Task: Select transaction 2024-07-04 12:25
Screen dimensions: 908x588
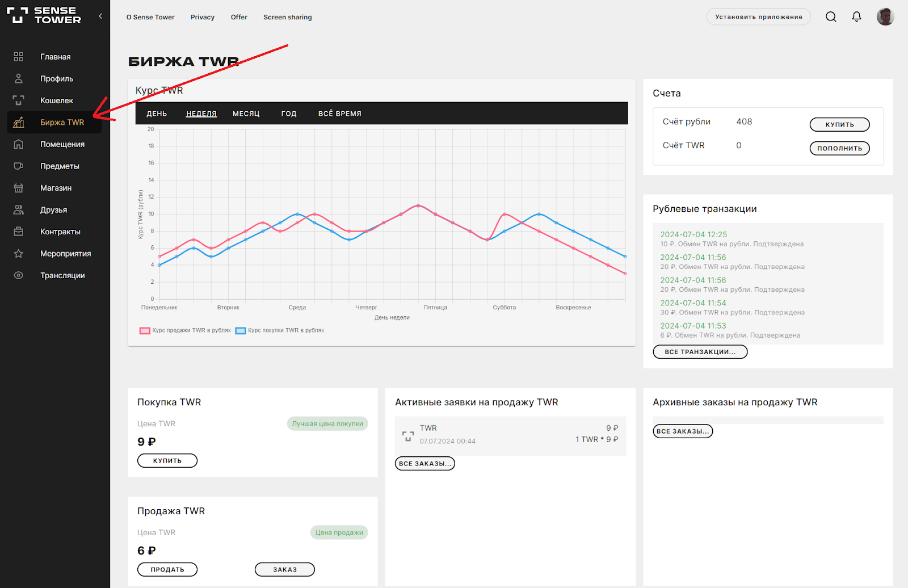Action: click(x=693, y=234)
